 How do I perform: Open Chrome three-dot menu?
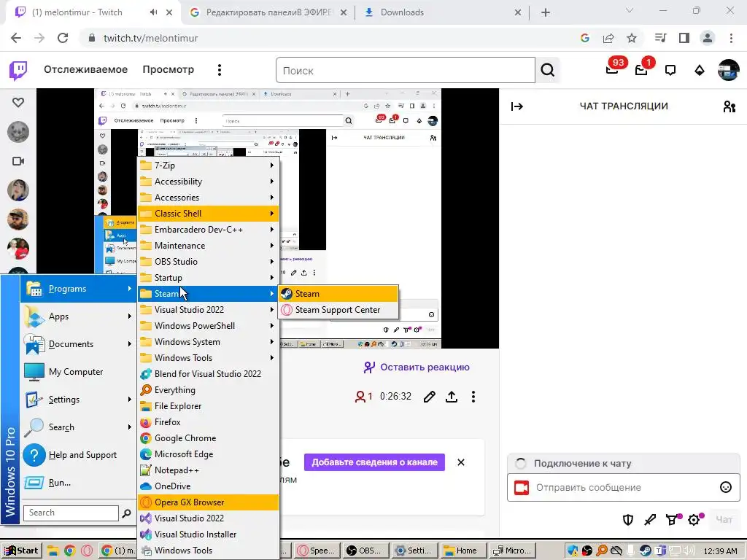click(731, 38)
